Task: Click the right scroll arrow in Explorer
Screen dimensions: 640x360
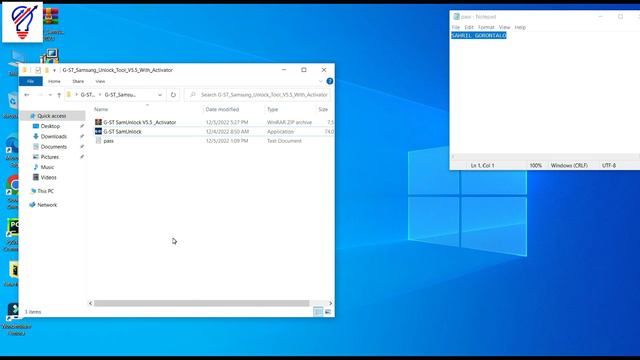Action: [x=330, y=303]
